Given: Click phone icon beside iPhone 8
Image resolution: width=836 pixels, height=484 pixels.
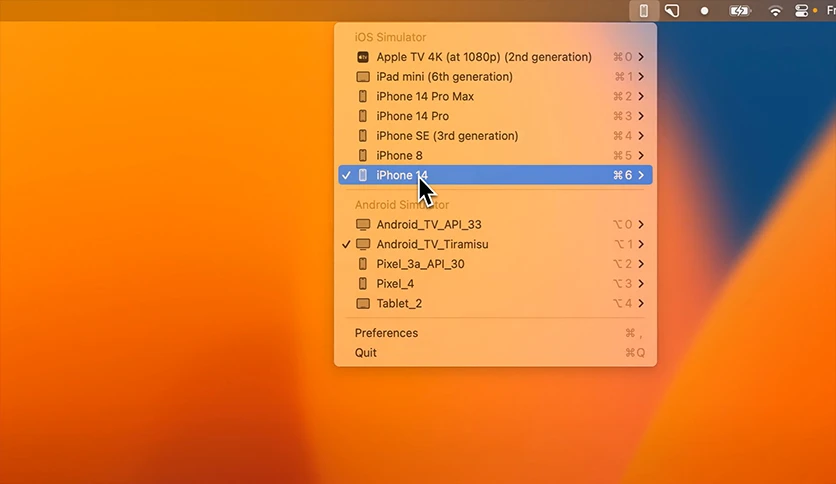Looking at the screenshot, I should [x=363, y=156].
